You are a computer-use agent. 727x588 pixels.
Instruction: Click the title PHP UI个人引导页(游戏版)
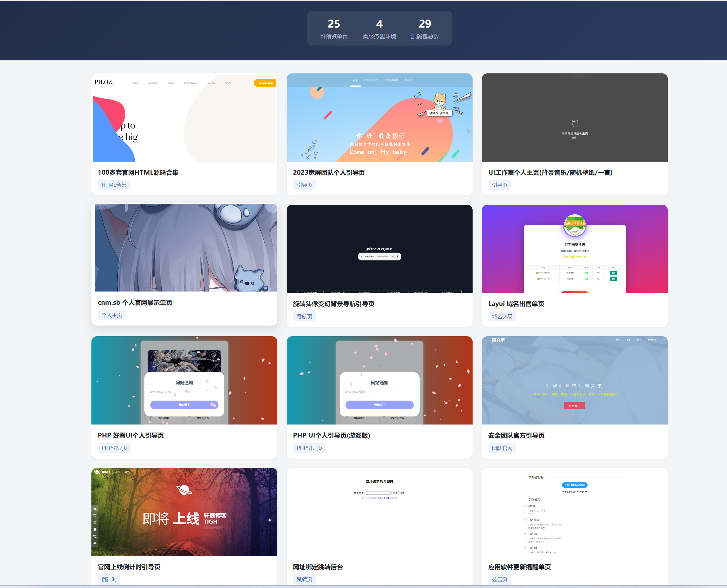331,435
